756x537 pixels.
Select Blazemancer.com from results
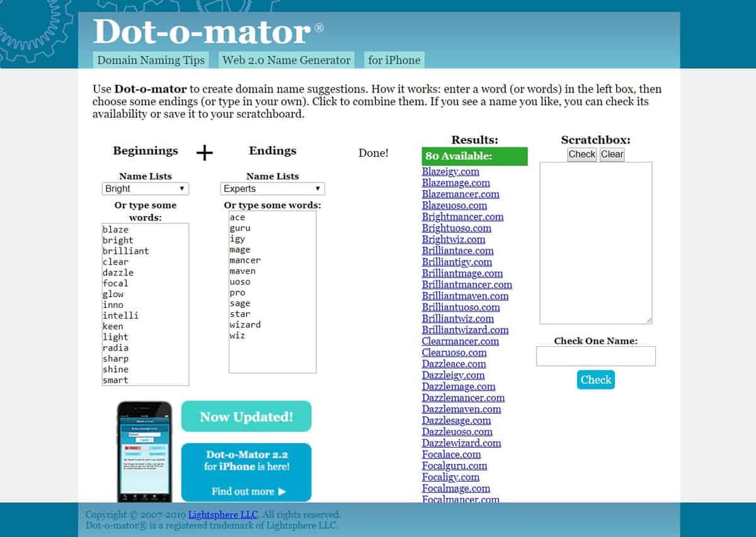click(461, 194)
